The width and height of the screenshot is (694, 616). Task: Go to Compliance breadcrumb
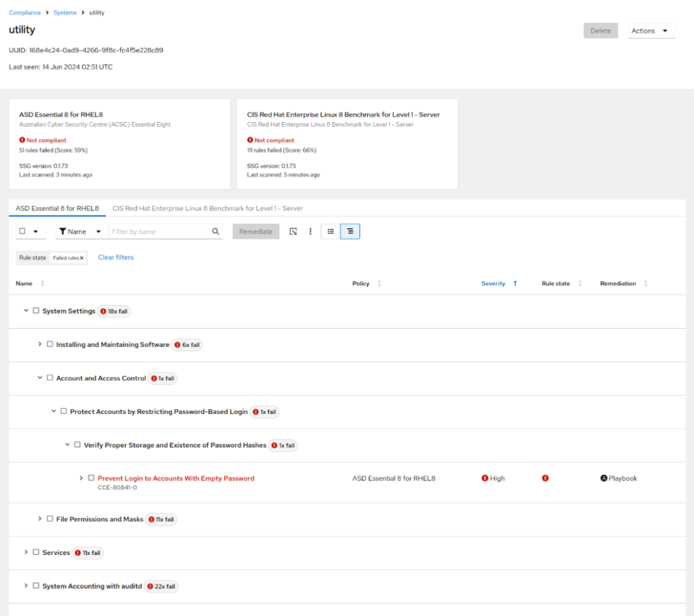click(25, 12)
